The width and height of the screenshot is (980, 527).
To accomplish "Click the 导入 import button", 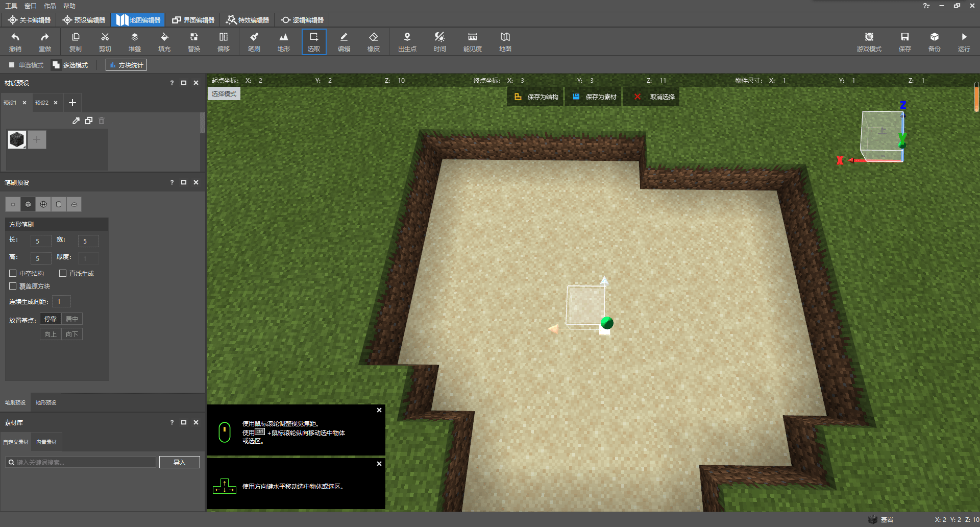I will 179,462.
